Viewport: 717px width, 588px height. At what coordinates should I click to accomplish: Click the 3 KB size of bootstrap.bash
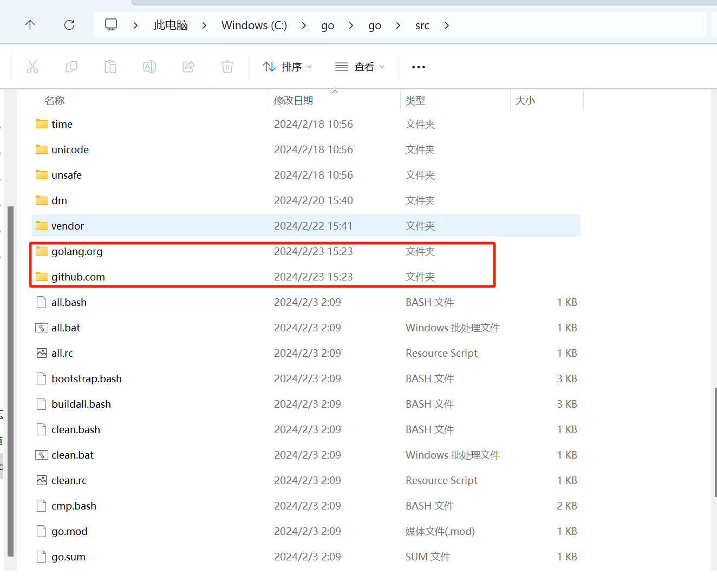point(567,378)
